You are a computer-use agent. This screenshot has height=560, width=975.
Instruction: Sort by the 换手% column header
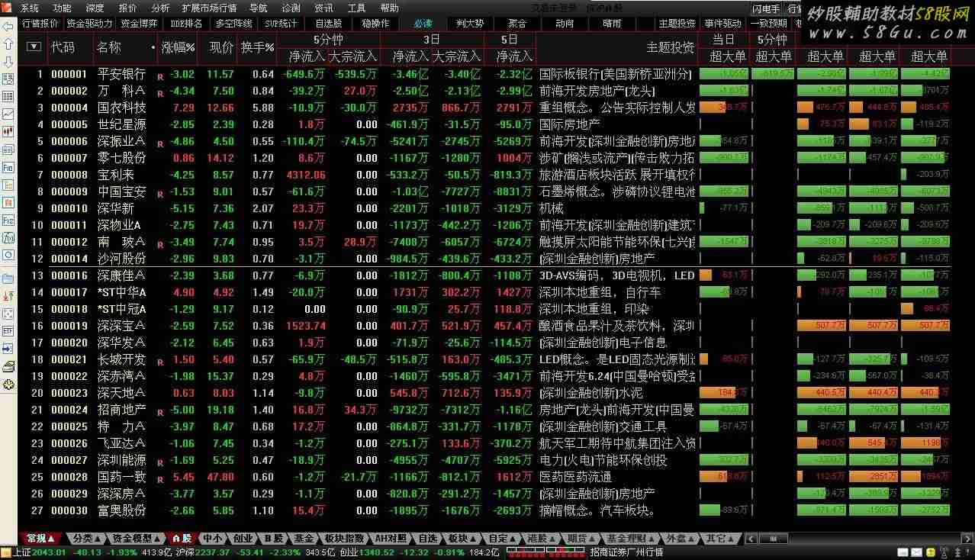point(257,47)
